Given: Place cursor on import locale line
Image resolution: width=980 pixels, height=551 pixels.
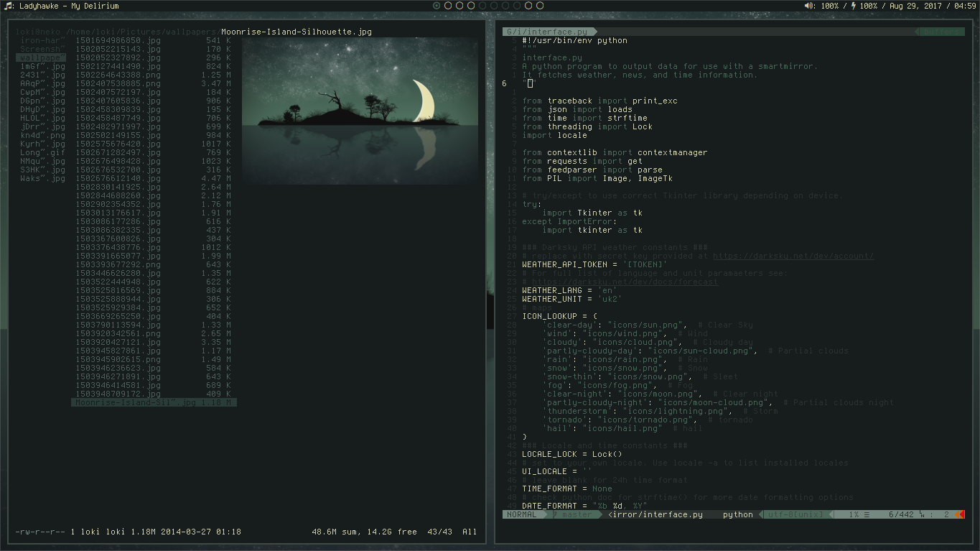Looking at the screenshot, I should (x=554, y=135).
